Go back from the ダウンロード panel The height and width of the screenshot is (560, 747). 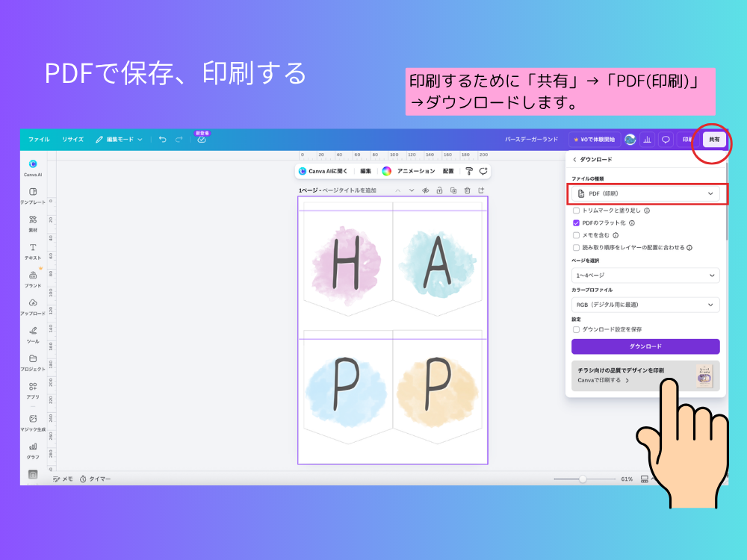574,160
